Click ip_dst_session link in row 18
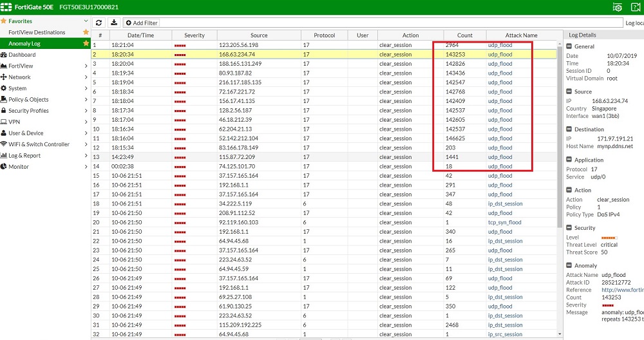The image size is (644, 340). click(x=505, y=203)
